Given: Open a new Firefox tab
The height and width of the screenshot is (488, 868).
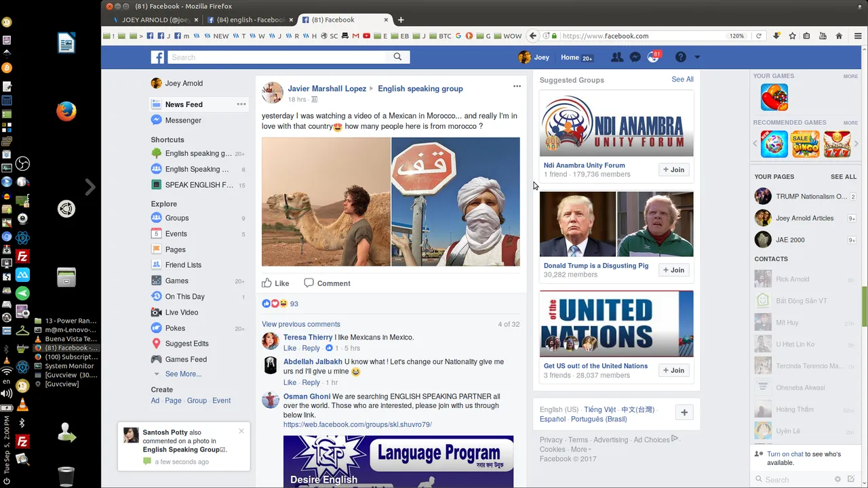Looking at the screenshot, I should (401, 20).
